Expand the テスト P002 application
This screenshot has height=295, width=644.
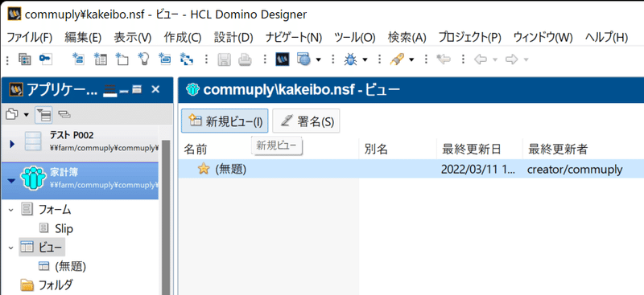pos(12,144)
